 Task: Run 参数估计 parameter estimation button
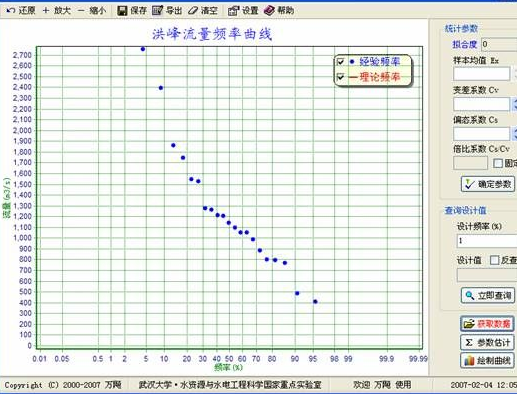[x=487, y=342]
